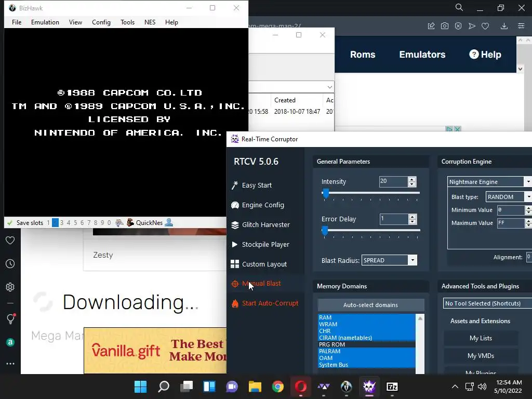The width and height of the screenshot is (532, 399).
Task: Click Opera sidebar lightbulb icon
Action: (10, 319)
